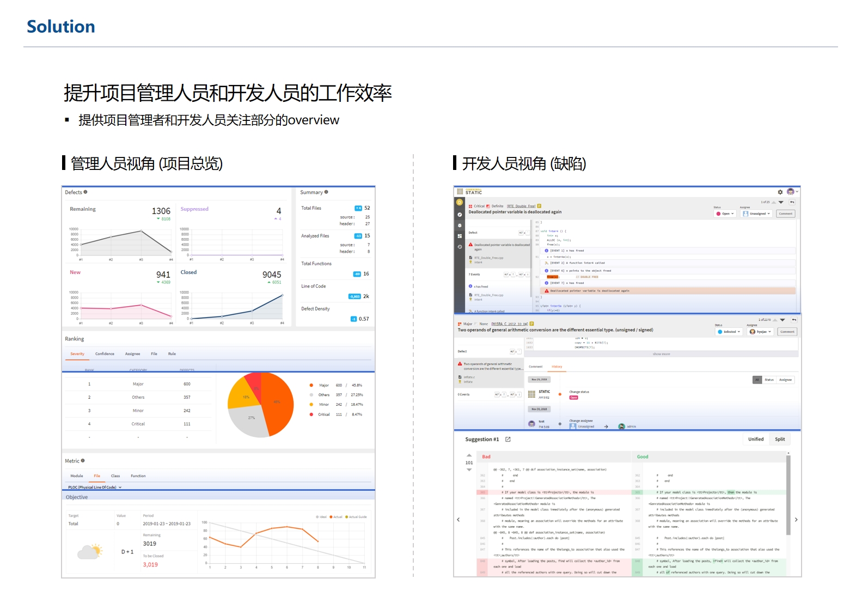Select Assignee tab in Ranking
The height and width of the screenshot is (615, 868).
[132, 354]
